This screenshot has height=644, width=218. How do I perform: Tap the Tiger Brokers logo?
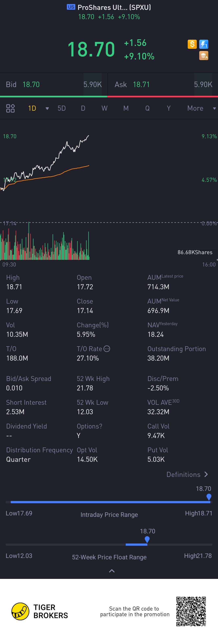[40, 611]
